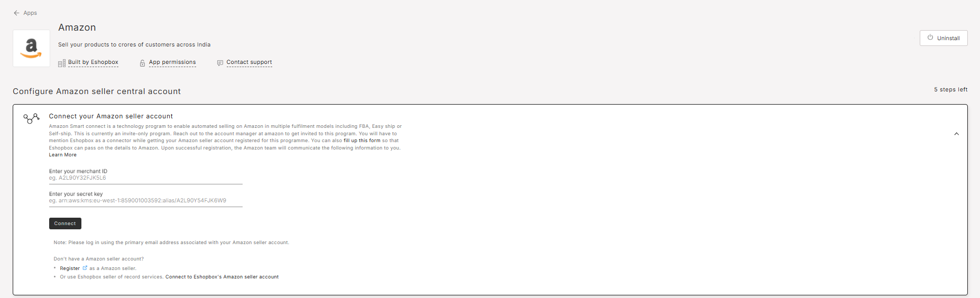Click Connect to Eshopbox's Amazon seller account

tap(222, 277)
